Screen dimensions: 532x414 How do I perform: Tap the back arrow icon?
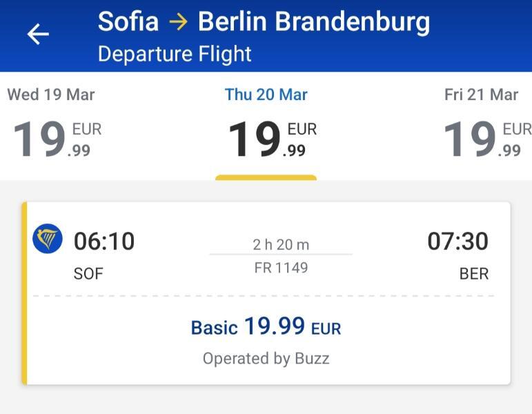38,34
